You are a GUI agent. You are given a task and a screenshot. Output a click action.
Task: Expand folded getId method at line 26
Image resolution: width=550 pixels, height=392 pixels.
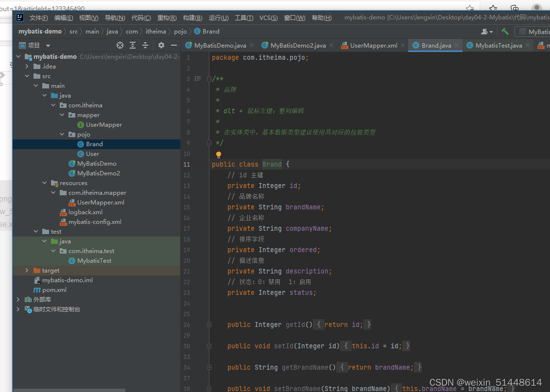[209, 324]
